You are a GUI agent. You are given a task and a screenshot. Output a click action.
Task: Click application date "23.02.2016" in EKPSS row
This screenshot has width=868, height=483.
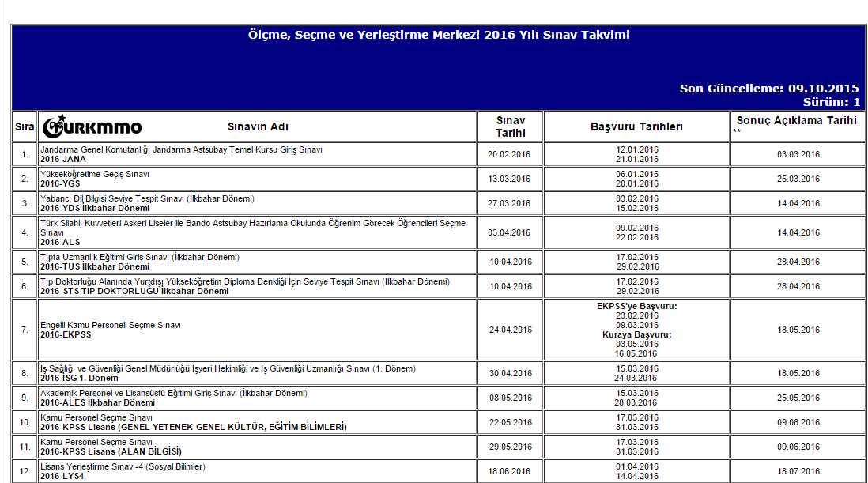pos(637,315)
